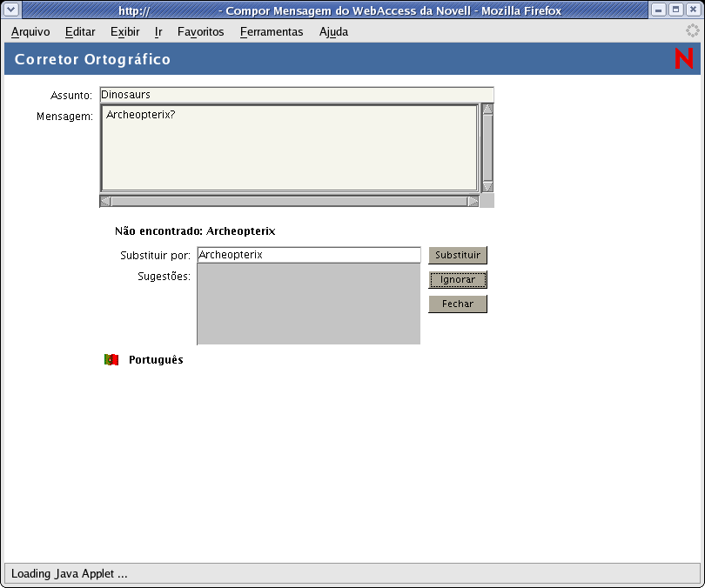Open the window menu in title bar

11,10
